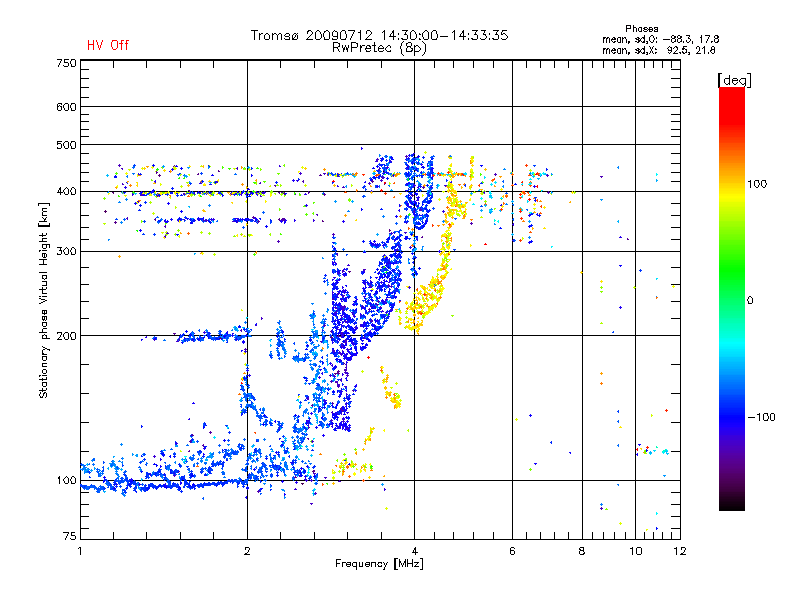Click the y-axis '300' tick label
Image resolution: width=800 pixels, height=600 pixels.
click(x=66, y=251)
